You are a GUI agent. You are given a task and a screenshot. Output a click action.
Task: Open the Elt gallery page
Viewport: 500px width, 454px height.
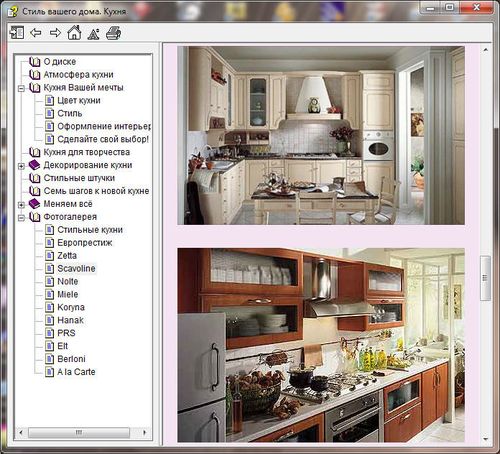63,346
